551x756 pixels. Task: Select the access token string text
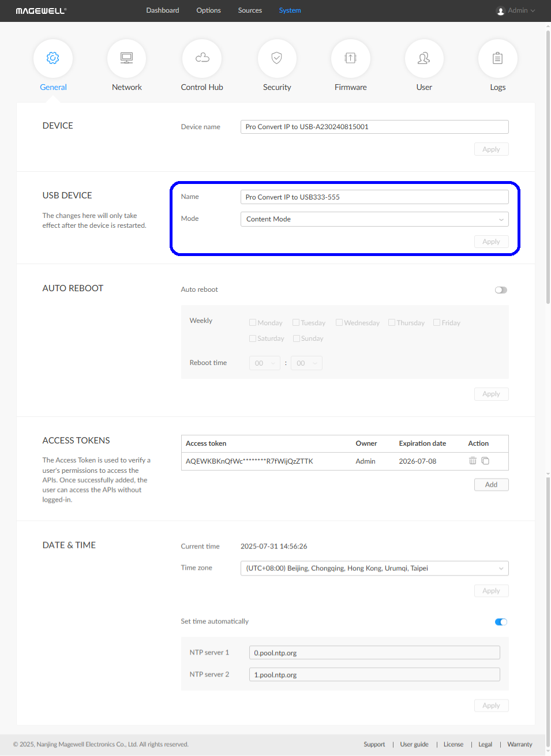coord(249,461)
